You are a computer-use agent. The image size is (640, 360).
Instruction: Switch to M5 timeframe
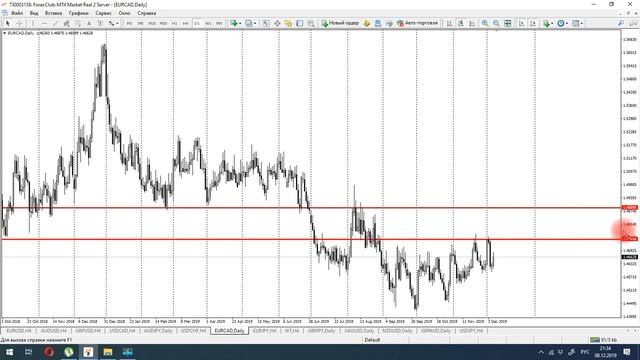[x=140, y=23]
